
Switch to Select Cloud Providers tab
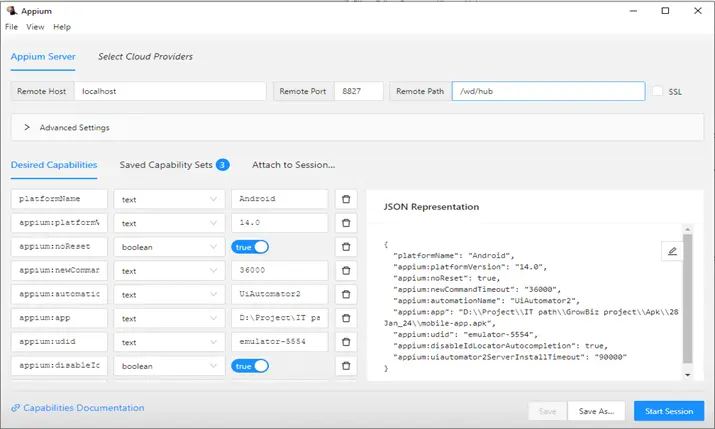point(145,57)
